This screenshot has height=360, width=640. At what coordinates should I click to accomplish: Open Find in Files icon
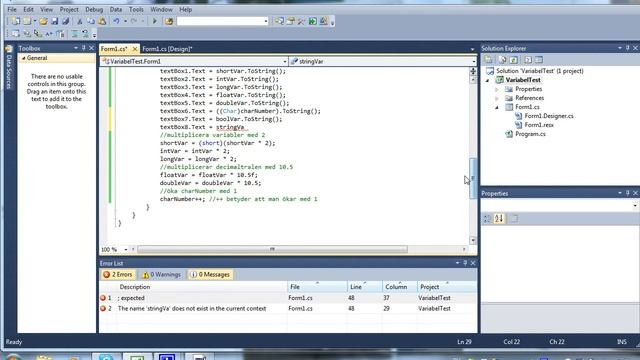point(169,21)
